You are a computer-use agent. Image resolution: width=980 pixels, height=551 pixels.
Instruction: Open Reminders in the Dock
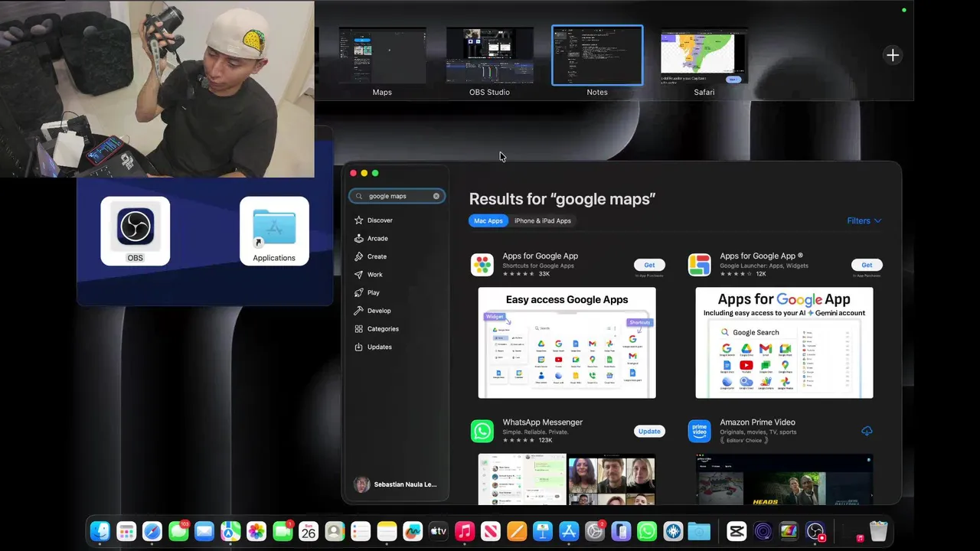[361, 531]
